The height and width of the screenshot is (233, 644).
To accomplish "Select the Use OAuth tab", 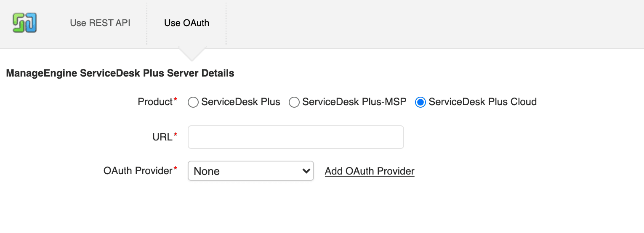I will click(186, 23).
